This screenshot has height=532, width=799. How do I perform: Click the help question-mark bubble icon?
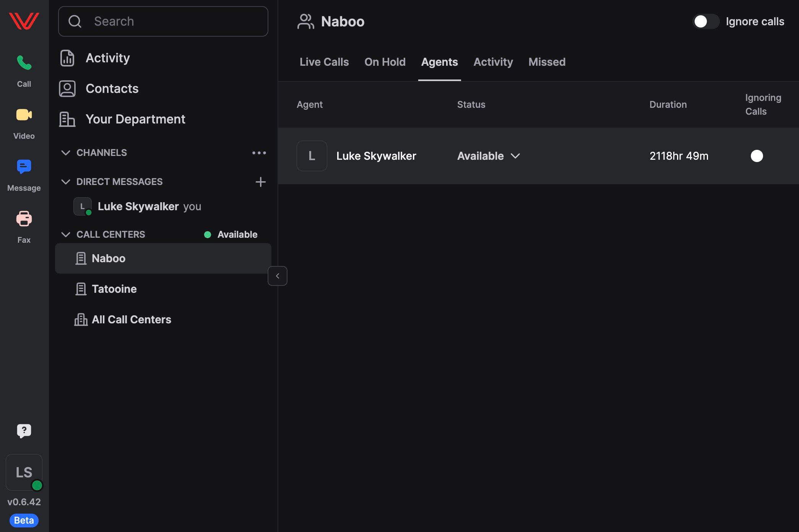click(x=24, y=431)
